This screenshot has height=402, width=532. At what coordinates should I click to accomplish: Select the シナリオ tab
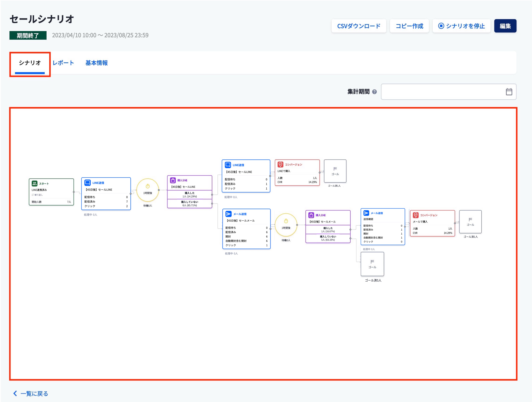tap(30, 63)
